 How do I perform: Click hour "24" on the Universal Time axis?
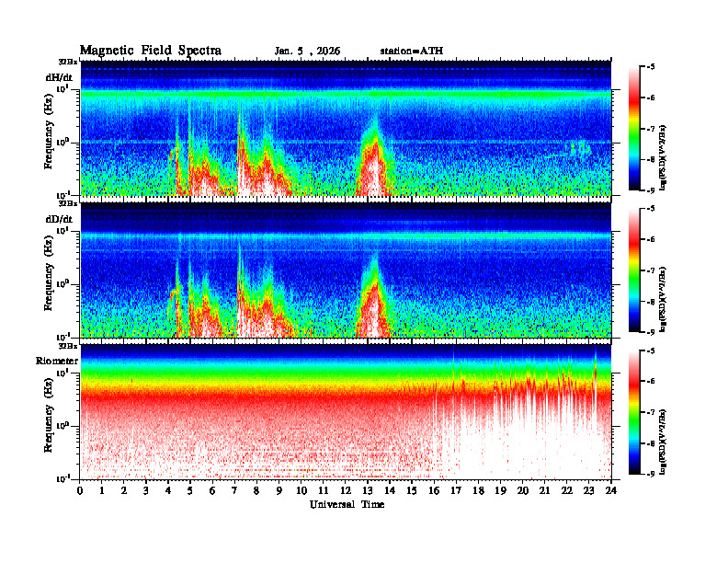point(611,491)
